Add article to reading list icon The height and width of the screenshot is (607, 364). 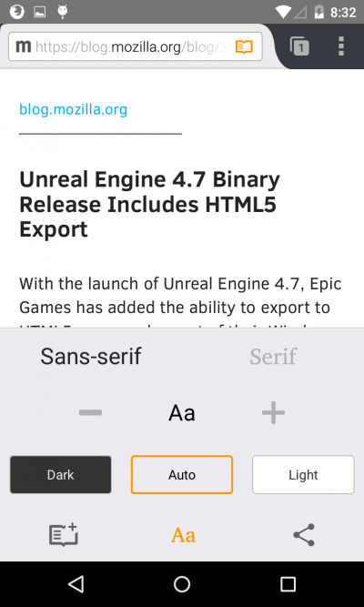[64, 535]
